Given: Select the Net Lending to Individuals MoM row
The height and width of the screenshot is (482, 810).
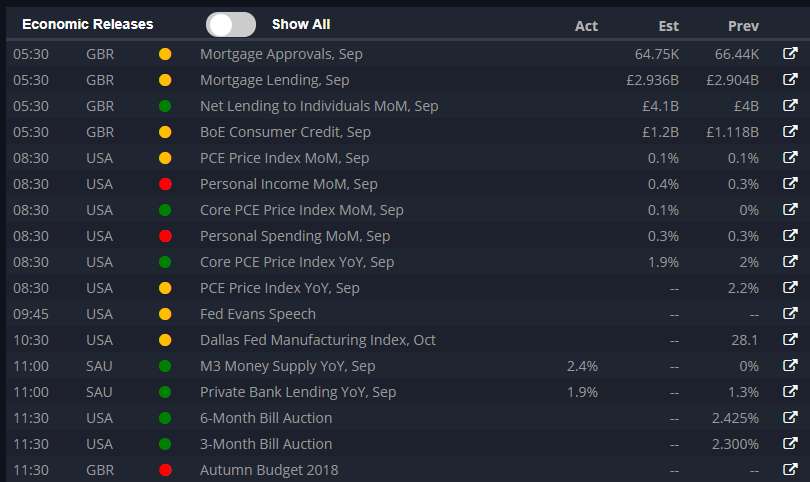Looking at the screenshot, I should [x=408, y=106].
